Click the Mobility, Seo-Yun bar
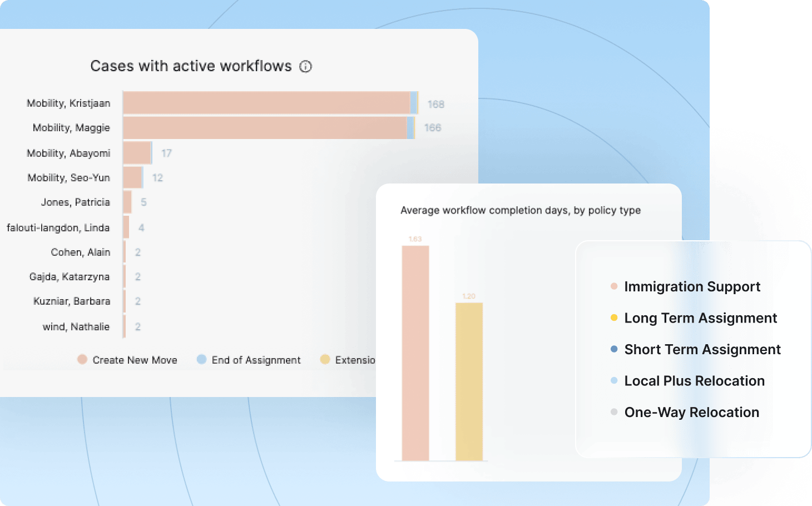The height and width of the screenshot is (506, 812). (x=132, y=178)
